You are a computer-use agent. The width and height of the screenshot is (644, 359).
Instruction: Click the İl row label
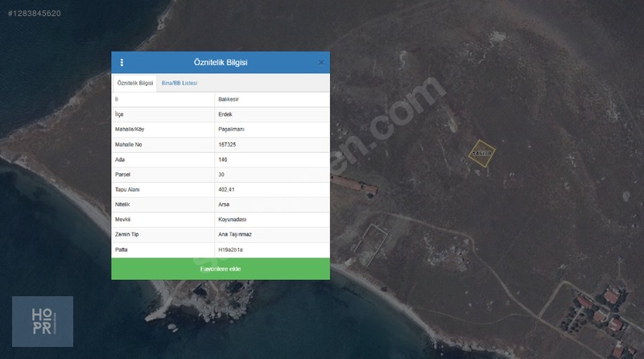tap(116, 99)
